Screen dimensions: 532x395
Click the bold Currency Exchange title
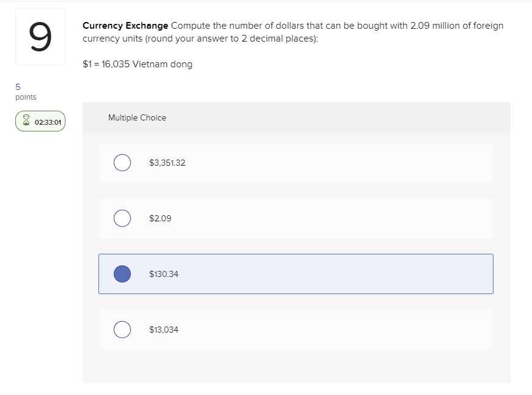(125, 26)
